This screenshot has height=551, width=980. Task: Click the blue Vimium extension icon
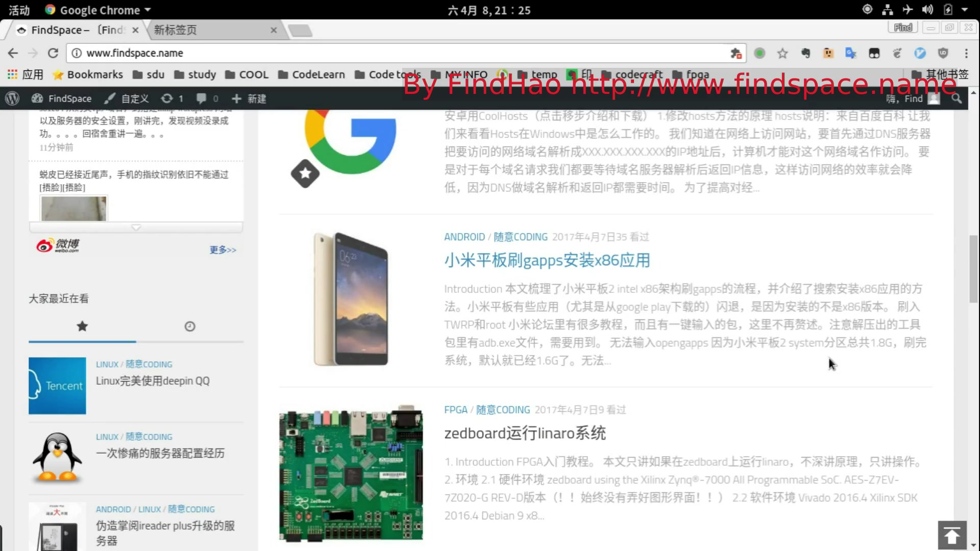(x=920, y=53)
